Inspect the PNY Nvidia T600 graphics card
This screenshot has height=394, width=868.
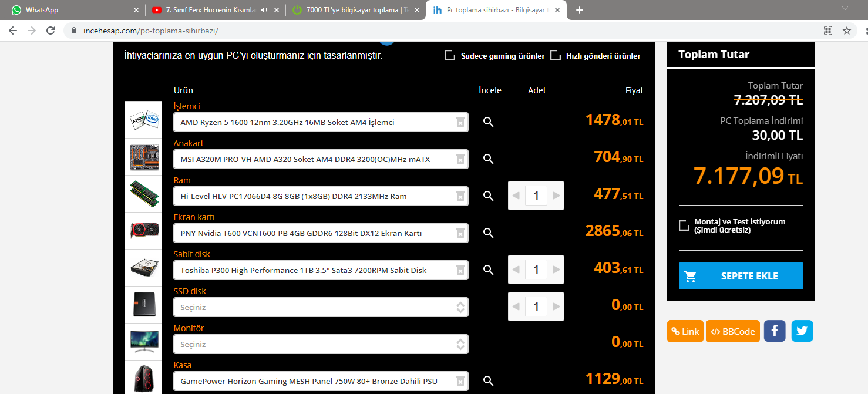tap(488, 233)
